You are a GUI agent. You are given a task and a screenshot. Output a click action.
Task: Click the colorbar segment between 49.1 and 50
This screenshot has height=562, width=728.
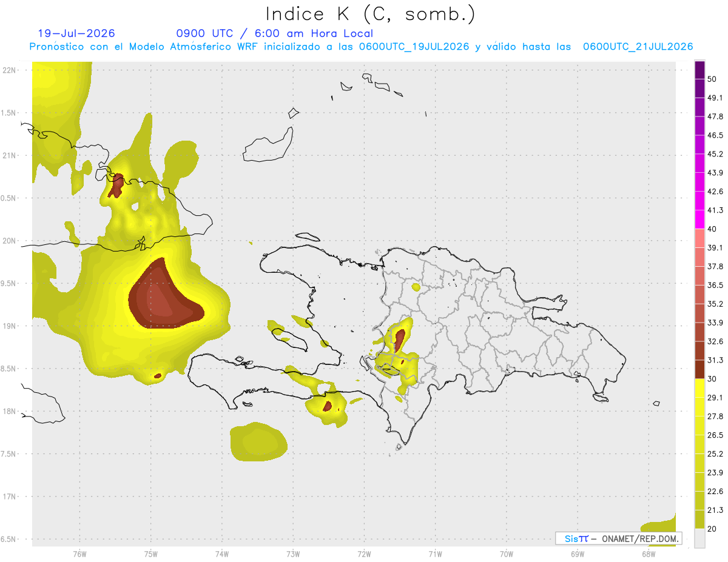[699, 88]
